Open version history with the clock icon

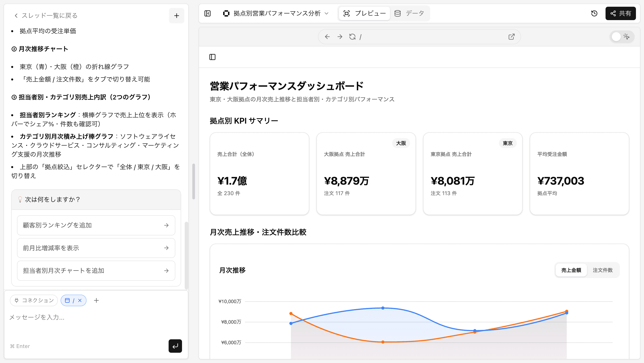tap(594, 13)
